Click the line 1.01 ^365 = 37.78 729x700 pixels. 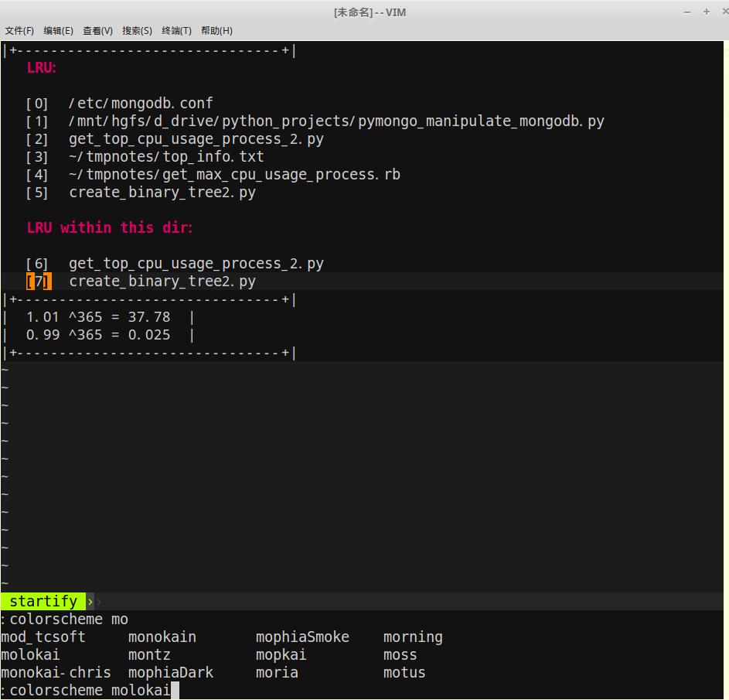click(x=98, y=317)
